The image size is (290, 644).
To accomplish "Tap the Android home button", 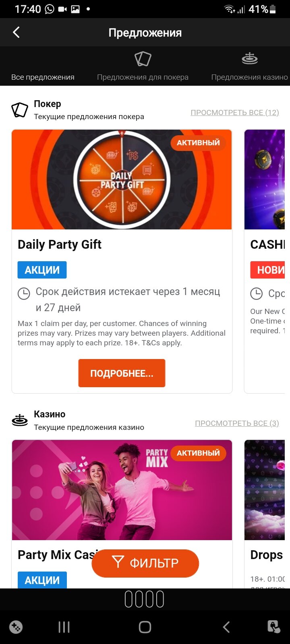I will [x=145, y=627].
